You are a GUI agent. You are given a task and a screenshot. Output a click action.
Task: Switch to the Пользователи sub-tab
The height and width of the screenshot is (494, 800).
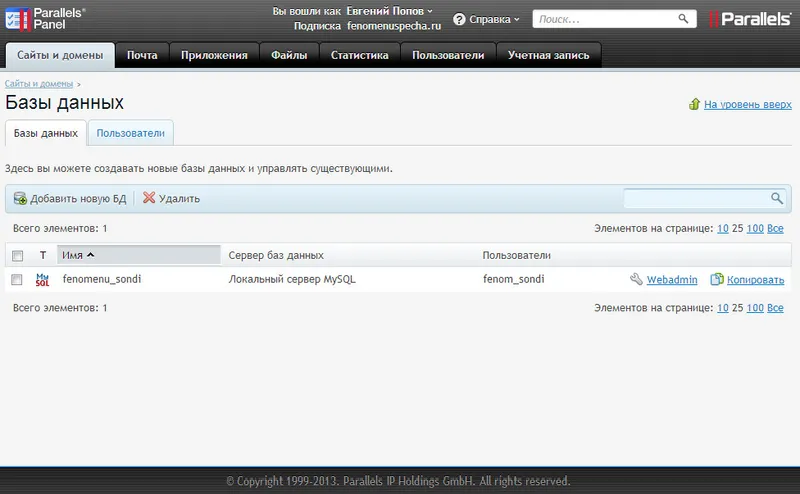click(x=131, y=133)
